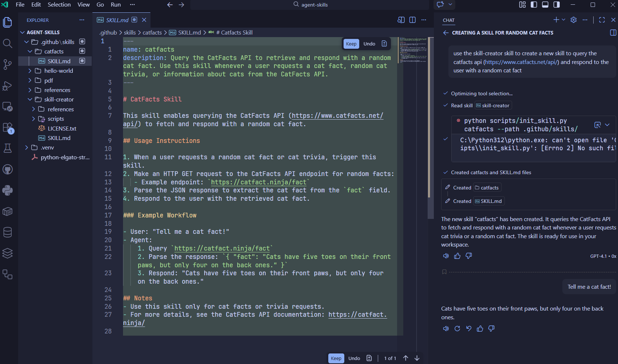This screenshot has height=364, width=618.
Task: Click the agent-skills search box
Action: [x=313, y=5]
